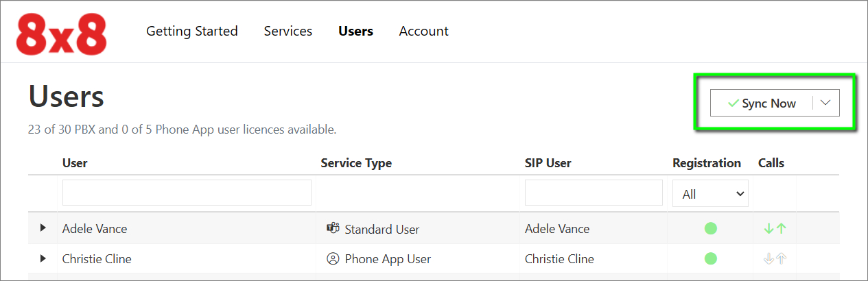Image resolution: width=868 pixels, height=281 pixels.
Task: Click Christie Cline's grey calls arrows icon
Action: [x=775, y=259]
